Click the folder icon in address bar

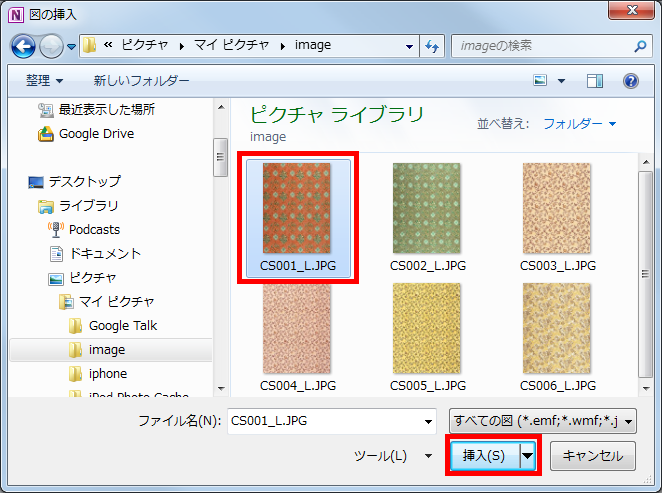89,45
